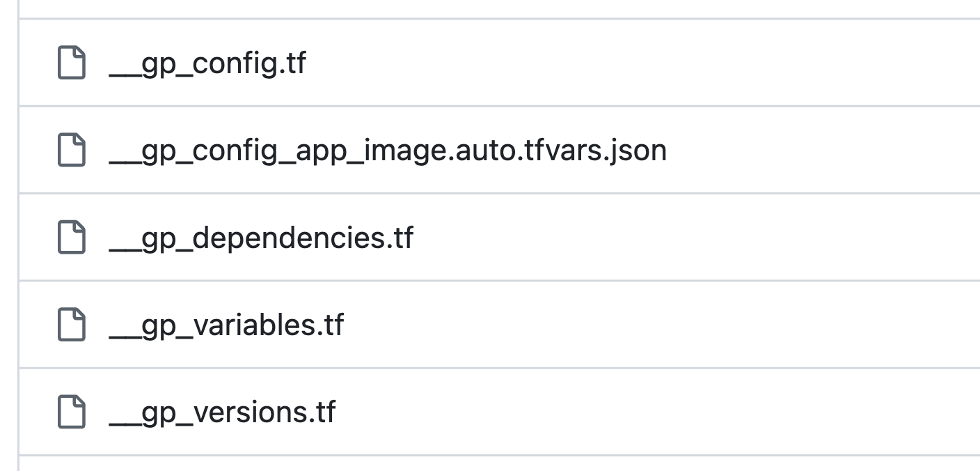
Task: Open __gp_config_app_image.auto.tfvars.json
Action: click(386, 150)
